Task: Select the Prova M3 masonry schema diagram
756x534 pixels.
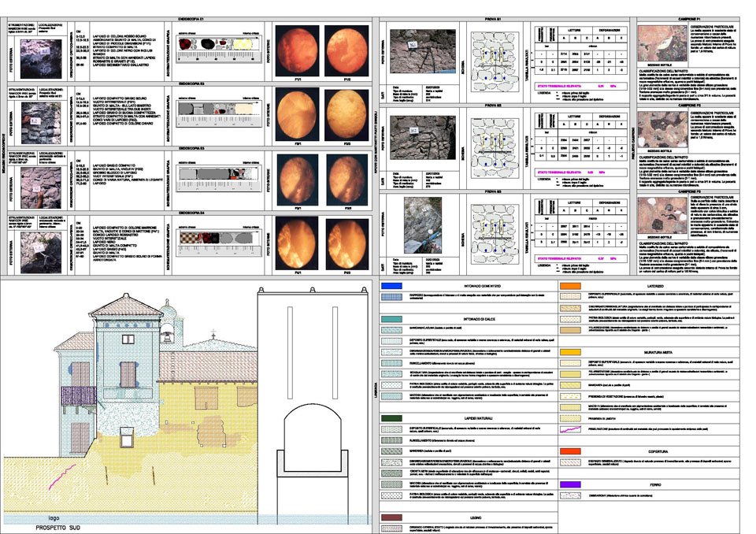Action: point(495,235)
